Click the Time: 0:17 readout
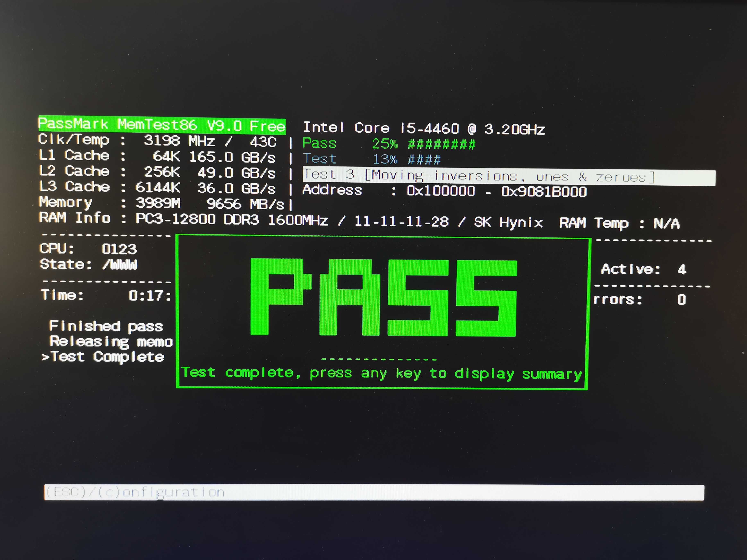The image size is (747, 560). [x=106, y=295]
